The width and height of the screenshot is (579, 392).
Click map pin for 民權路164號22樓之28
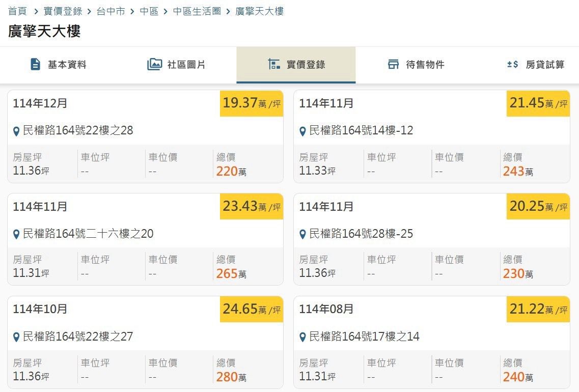(x=16, y=131)
